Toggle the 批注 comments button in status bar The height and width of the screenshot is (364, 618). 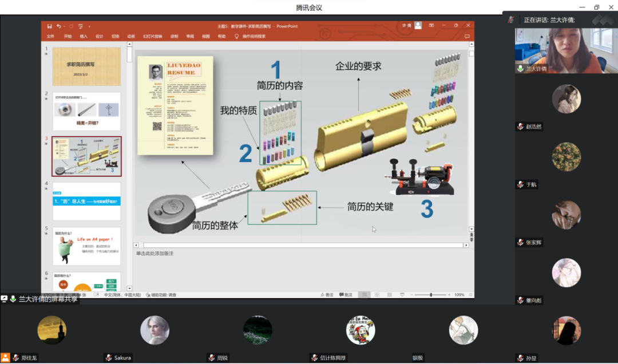point(346,295)
